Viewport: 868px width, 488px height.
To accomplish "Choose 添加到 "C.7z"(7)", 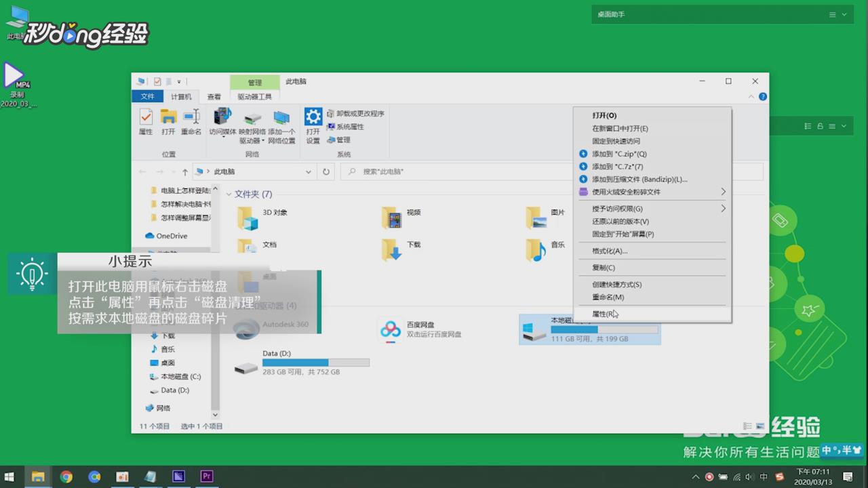I will point(652,167).
